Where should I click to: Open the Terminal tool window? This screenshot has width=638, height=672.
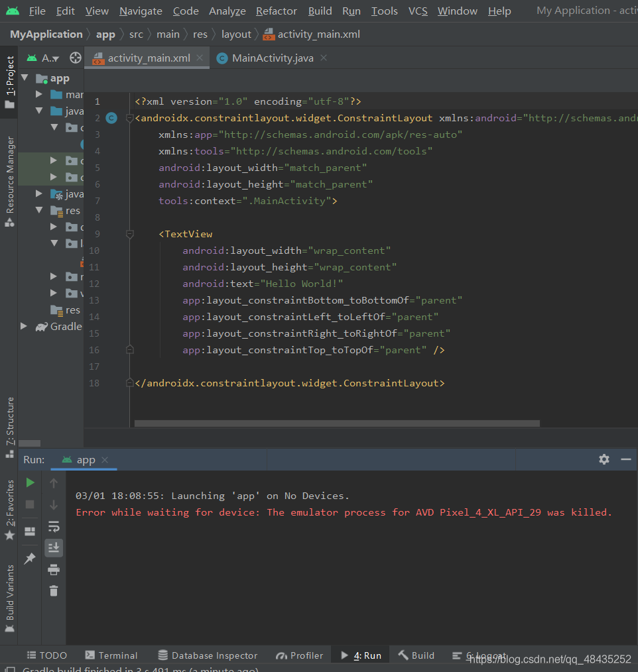tap(111, 655)
